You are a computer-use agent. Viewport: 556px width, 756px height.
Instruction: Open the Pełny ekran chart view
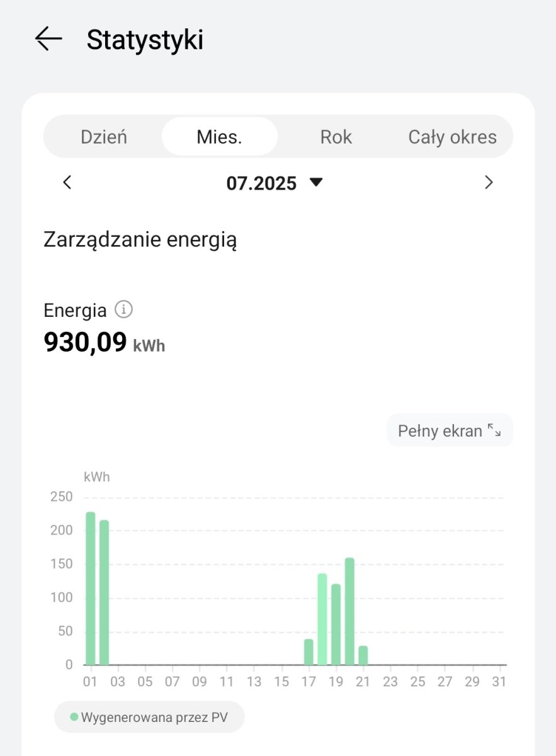450,431
